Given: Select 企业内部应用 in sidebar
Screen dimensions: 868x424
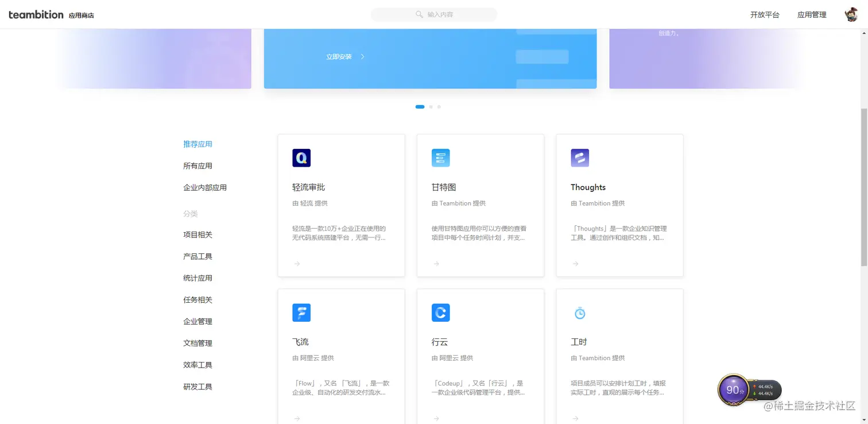Looking at the screenshot, I should click(x=205, y=188).
